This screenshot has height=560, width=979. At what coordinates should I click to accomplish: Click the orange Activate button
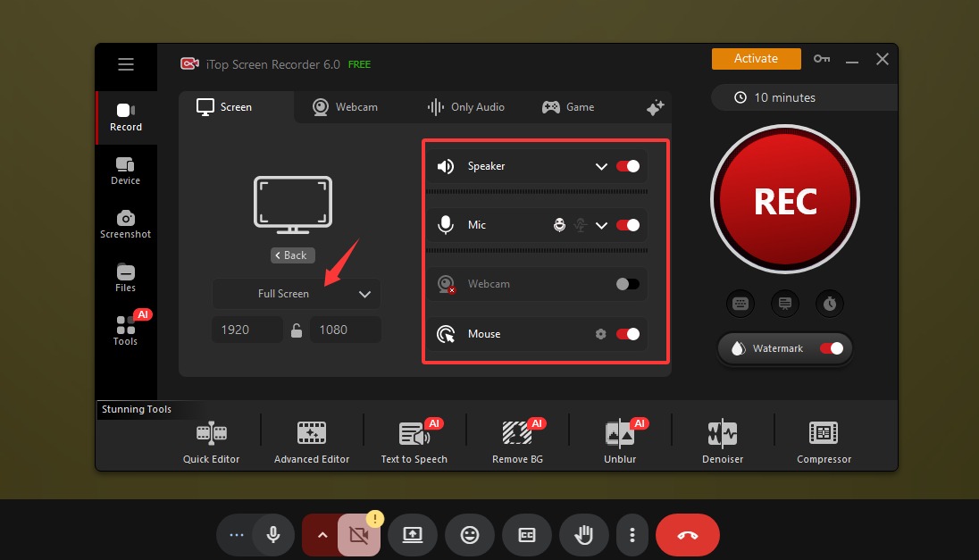756,59
